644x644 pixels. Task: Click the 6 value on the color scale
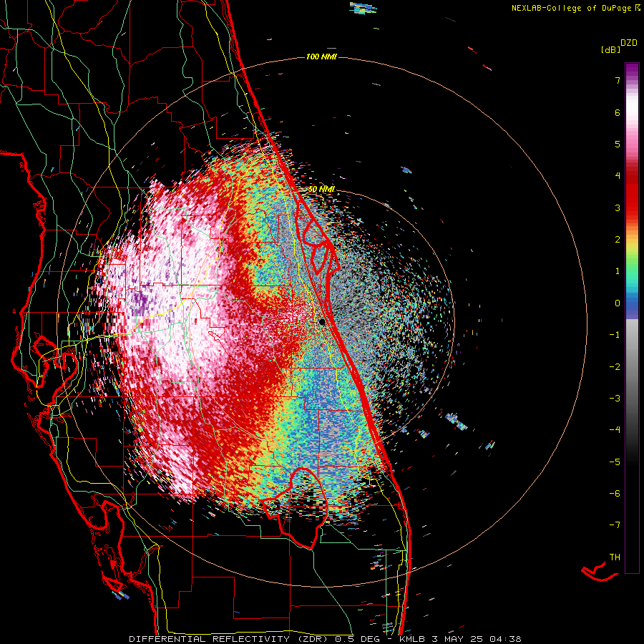coord(618,112)
